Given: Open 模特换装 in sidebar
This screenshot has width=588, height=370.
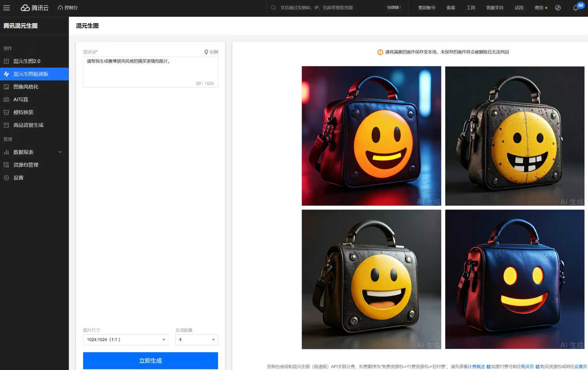Looking at the screenshot, I should [x=23, y=112].
